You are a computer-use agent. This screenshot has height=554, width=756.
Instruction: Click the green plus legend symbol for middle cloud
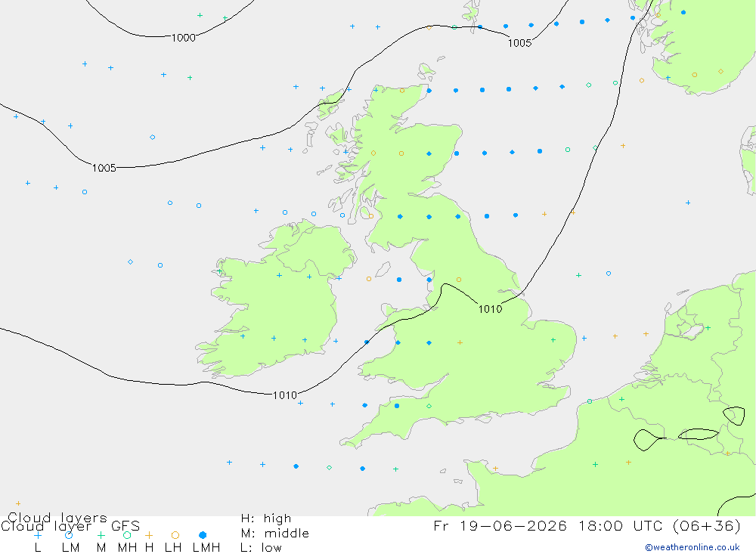click(x=101, y=535)
